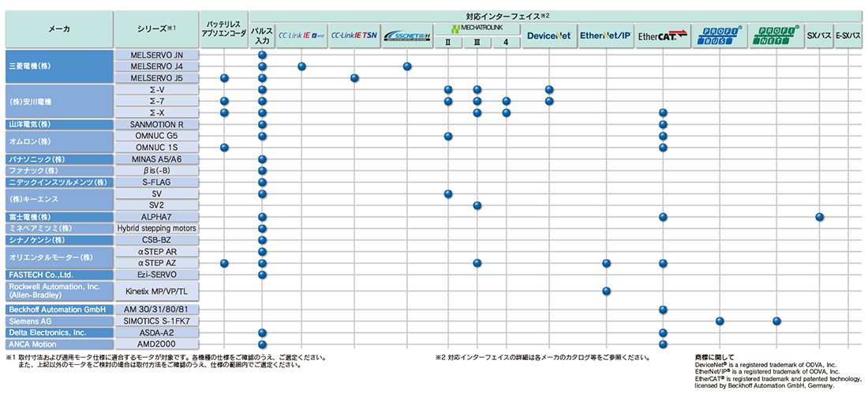Click the Ezi-SERVO series cell
This screenshot has width=868, height=398.
pyautogui.click(x=157, y=275)
